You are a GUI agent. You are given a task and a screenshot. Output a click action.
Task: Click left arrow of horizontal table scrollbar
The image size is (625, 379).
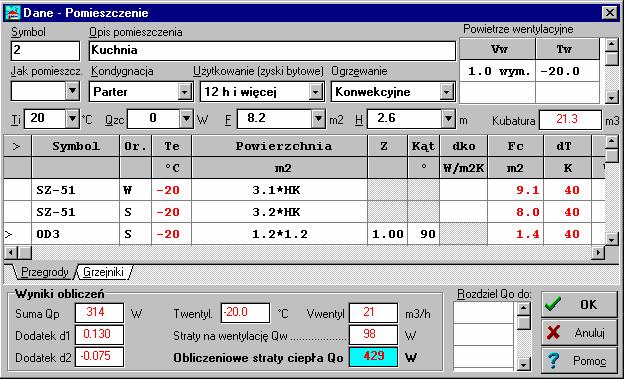[x=10, y=253]
